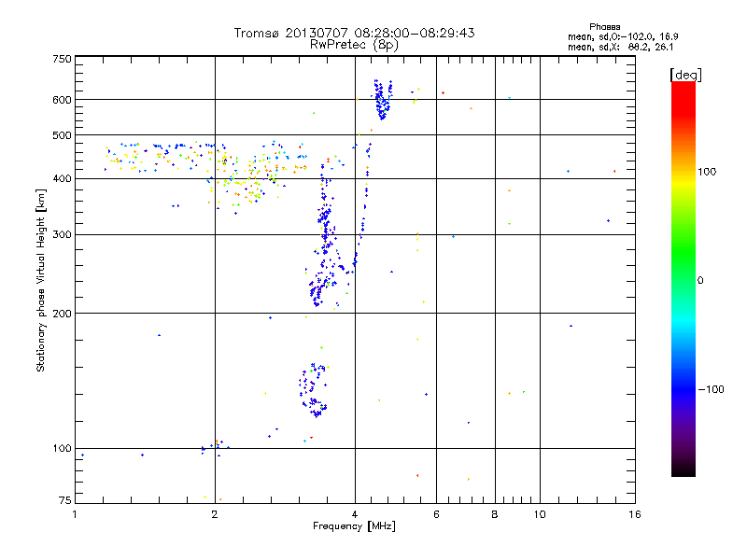Screen dimensions: 747x560
Task: Click the colorbar '0' tick label
Action: (700, 281)
